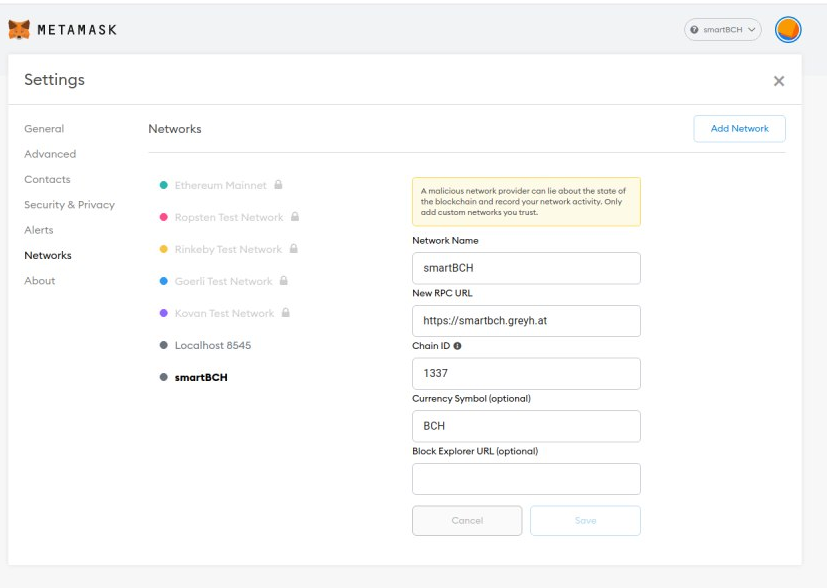Select Localhost 8545 network

point(213,345)
